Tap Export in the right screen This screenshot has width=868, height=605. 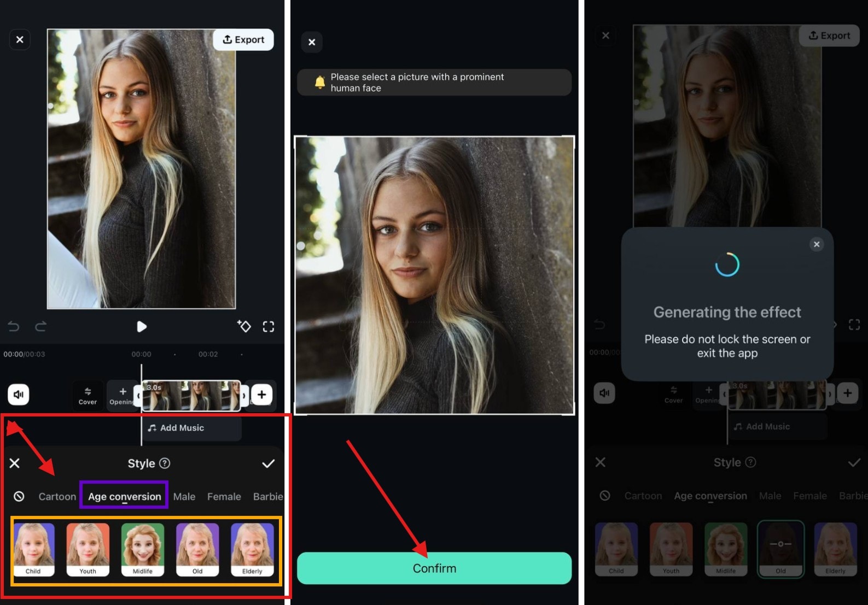click(829, 36)
